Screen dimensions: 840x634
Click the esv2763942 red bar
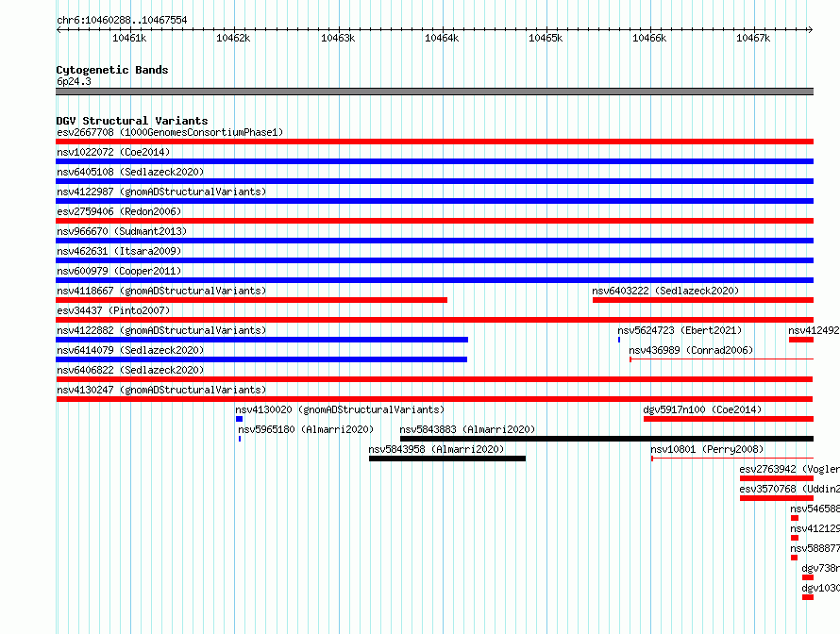pyautogui.click(x=777, y=478)
